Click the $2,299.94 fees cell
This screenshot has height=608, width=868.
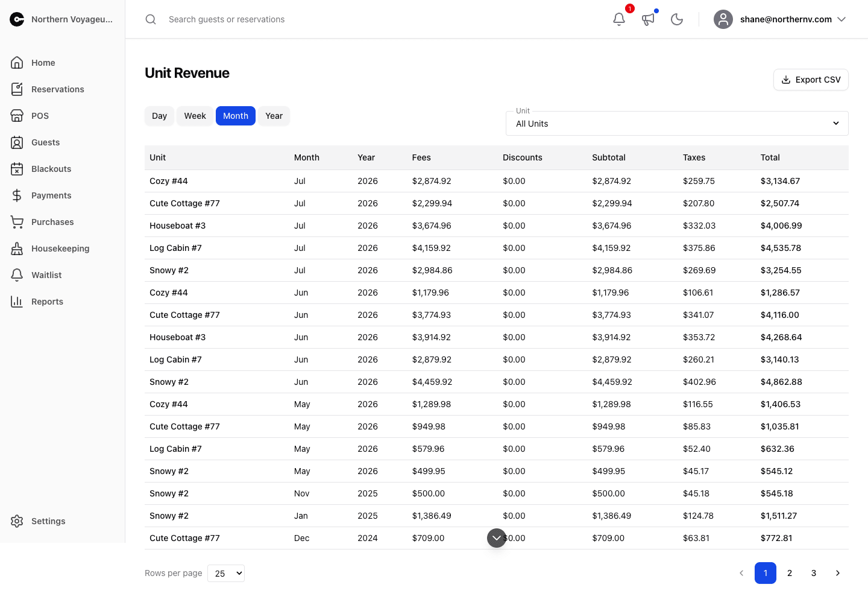coord(432,203)
